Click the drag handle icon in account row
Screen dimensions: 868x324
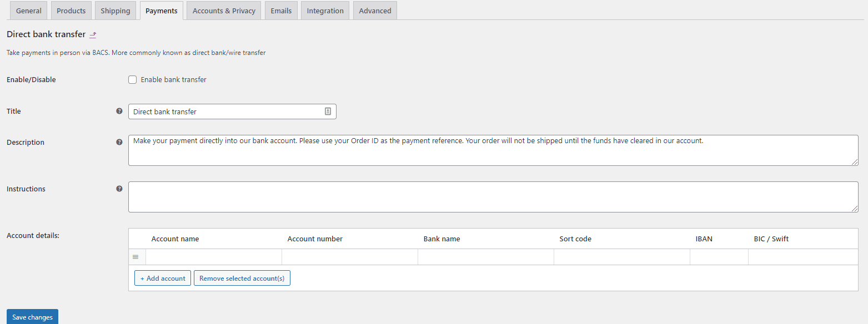pos(136,257)
